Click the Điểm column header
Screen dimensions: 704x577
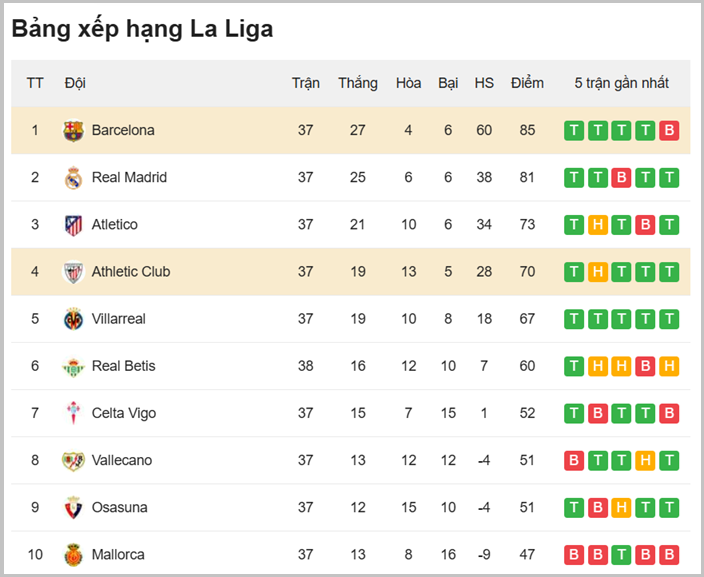tap(527, 83)
